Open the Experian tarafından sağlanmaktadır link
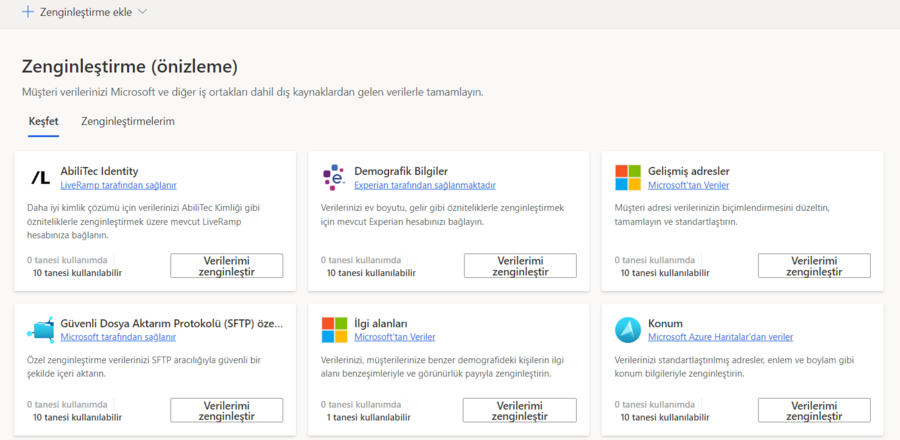This screenshot has width=900, height=440. pos(425,185)
